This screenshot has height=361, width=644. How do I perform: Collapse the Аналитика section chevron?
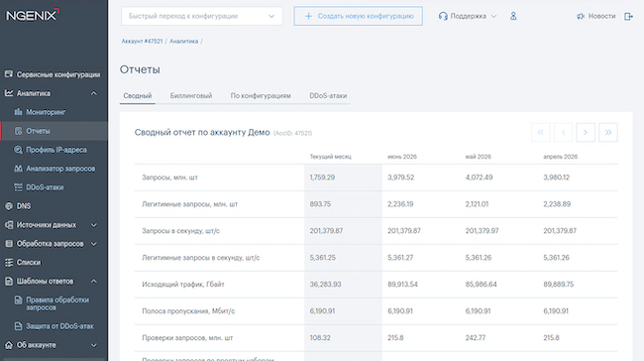[94, 93]
